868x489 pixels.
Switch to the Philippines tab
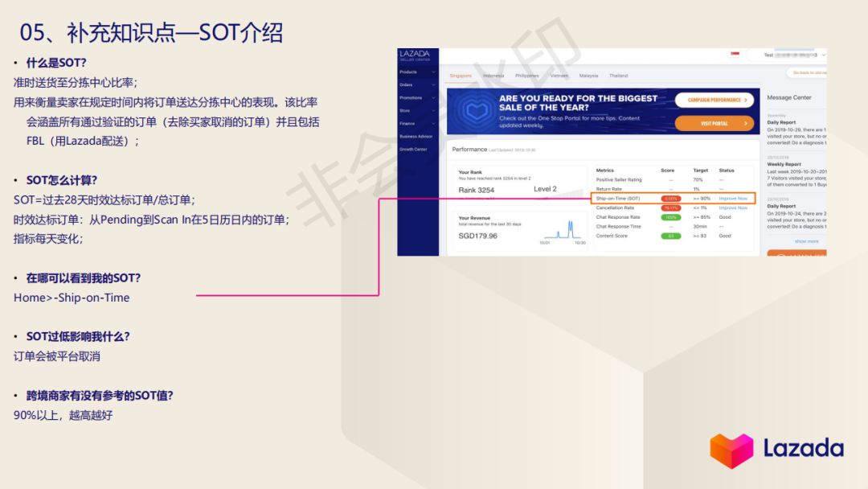pyautogui.click(x=527, y=76)
